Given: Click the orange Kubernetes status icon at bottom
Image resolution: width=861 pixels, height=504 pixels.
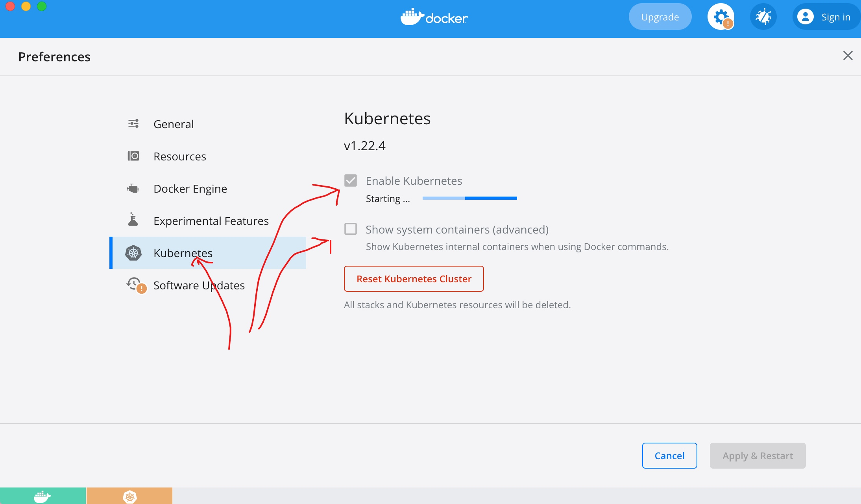Looking at the screenshot, I should pos(129,496).
